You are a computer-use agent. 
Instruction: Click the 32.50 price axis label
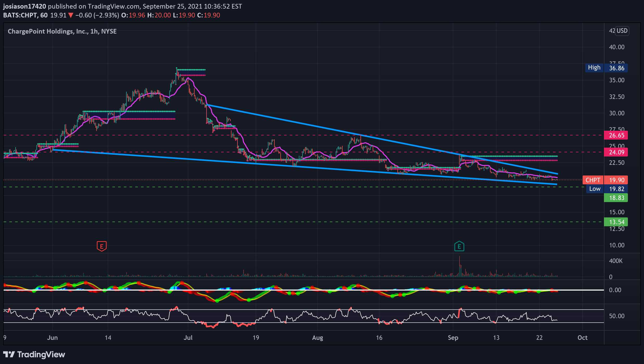[x=617, y=97]
